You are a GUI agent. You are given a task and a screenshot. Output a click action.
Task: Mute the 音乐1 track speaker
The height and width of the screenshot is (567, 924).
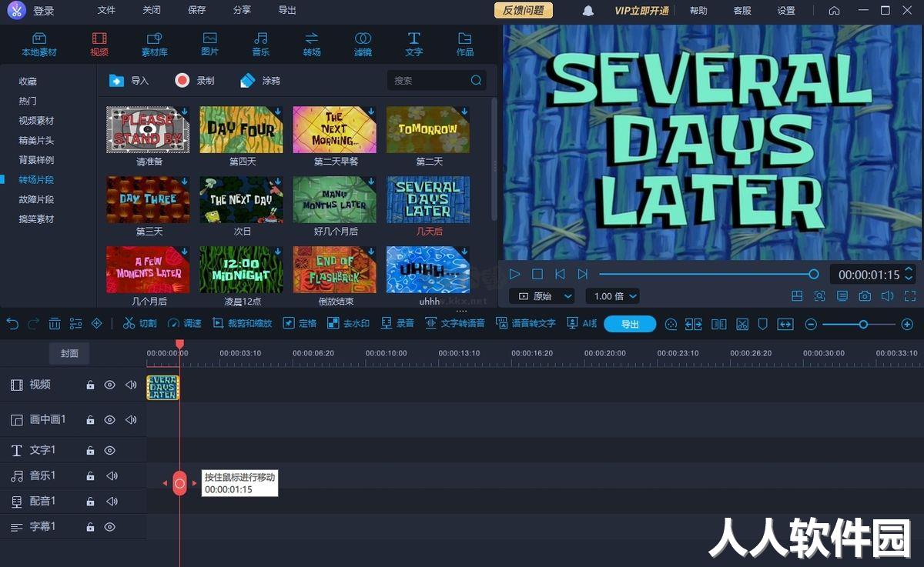[x=112, y=476]
